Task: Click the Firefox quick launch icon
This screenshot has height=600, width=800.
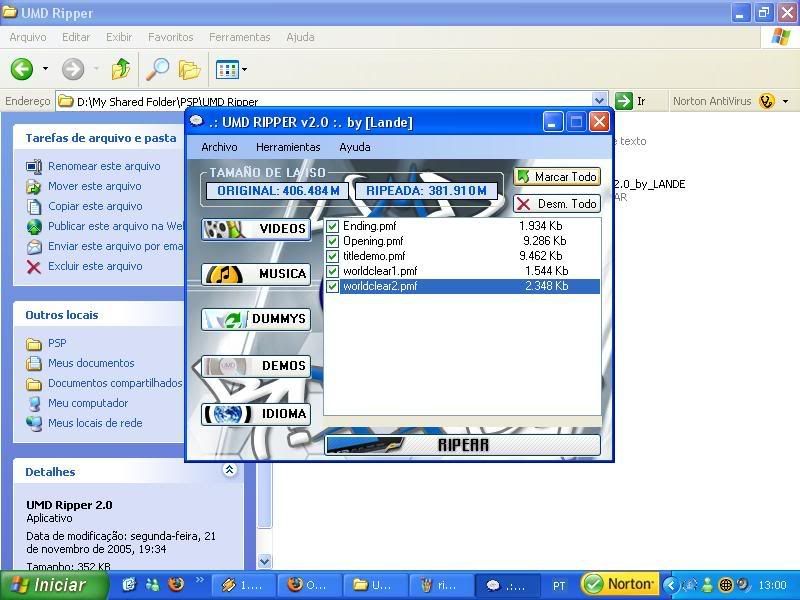Action: [x=176, y=584]
